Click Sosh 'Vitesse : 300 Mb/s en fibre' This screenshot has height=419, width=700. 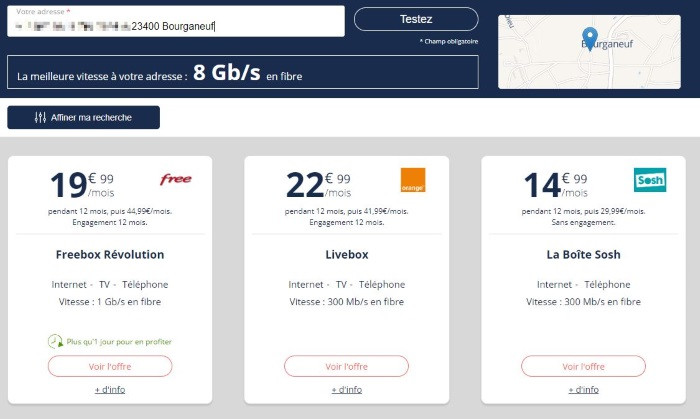click(x=583, y=302)
